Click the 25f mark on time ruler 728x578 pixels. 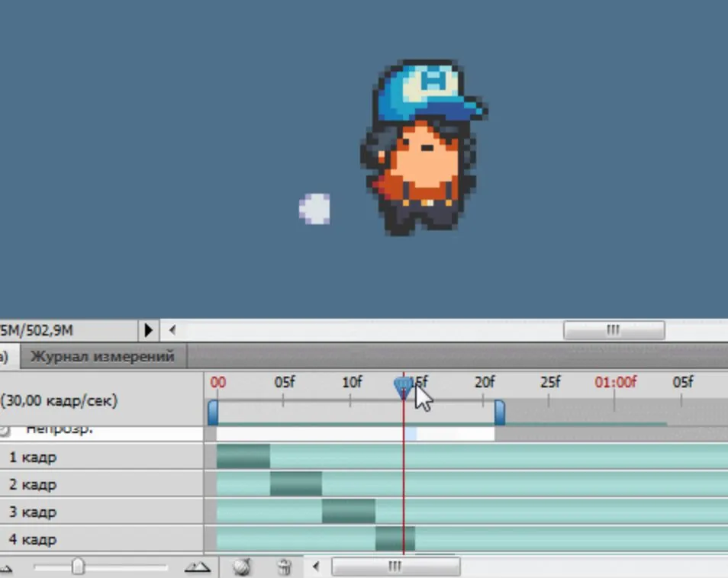(x=550, y=382)
